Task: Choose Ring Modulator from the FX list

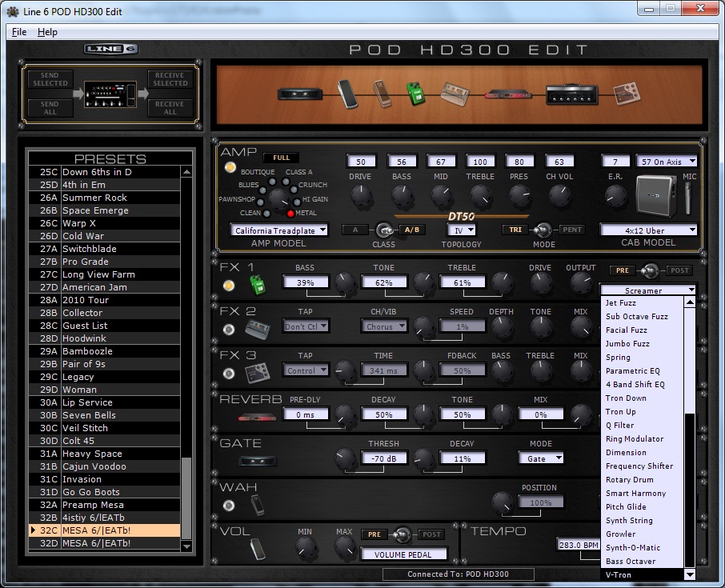Action: [642, 438]
